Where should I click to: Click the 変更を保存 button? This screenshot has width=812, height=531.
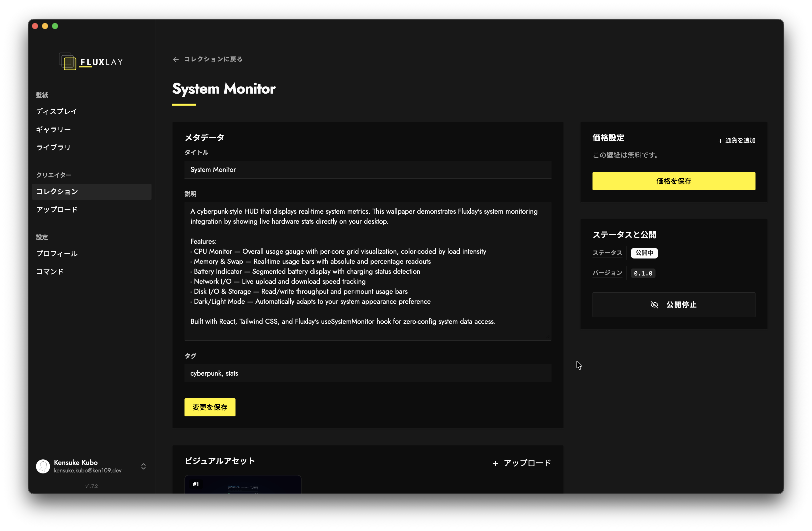click(x=210, y=407)
